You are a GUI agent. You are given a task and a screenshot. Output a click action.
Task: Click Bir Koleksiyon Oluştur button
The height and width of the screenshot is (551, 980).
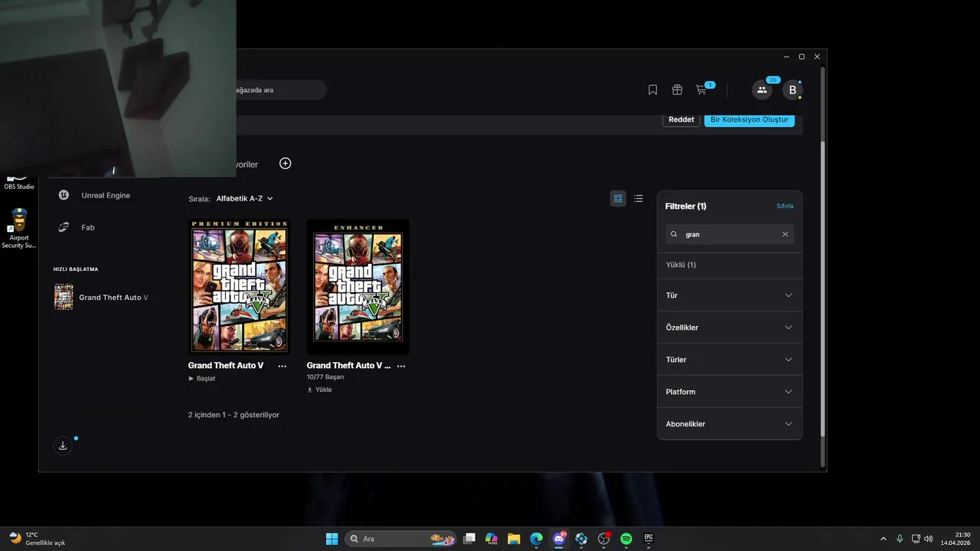[750, 119]
